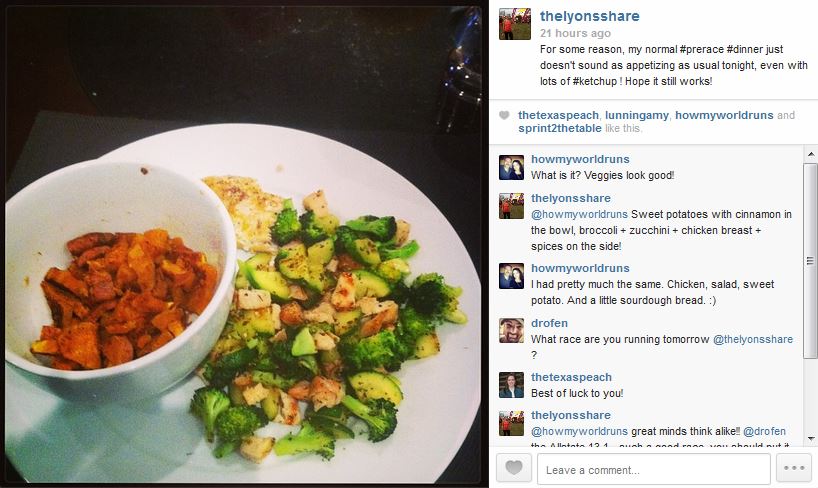Open sprint2thetable profile from likes
Image resolution: width=818 pixels, height=488 pixels.
pyautogui.click(x=560, y=128)
